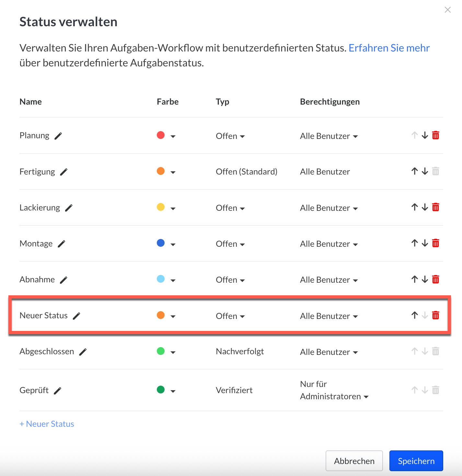This screenshot has width=462, height=476.
Task: Open Berechtigungen dropdown for Montage
Action: pos(329,244)
